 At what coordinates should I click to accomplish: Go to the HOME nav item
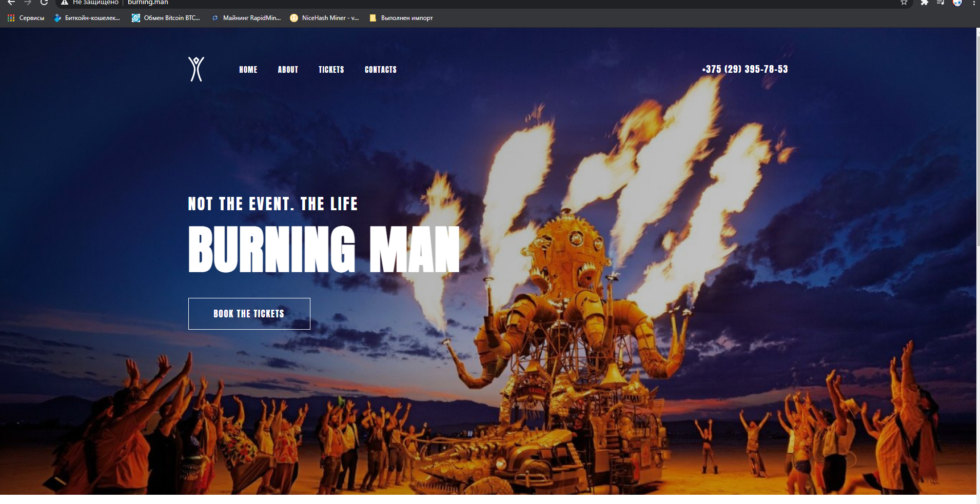point(248,70)
